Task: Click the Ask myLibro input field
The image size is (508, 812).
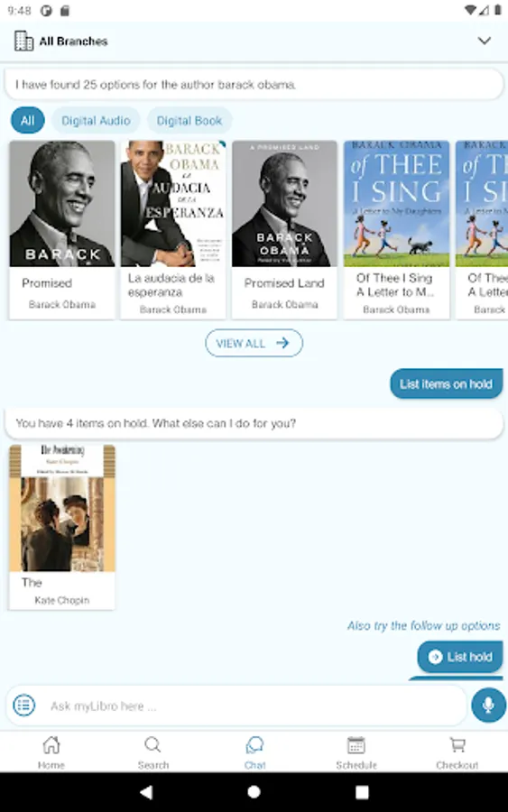Action: click(254, 706)
